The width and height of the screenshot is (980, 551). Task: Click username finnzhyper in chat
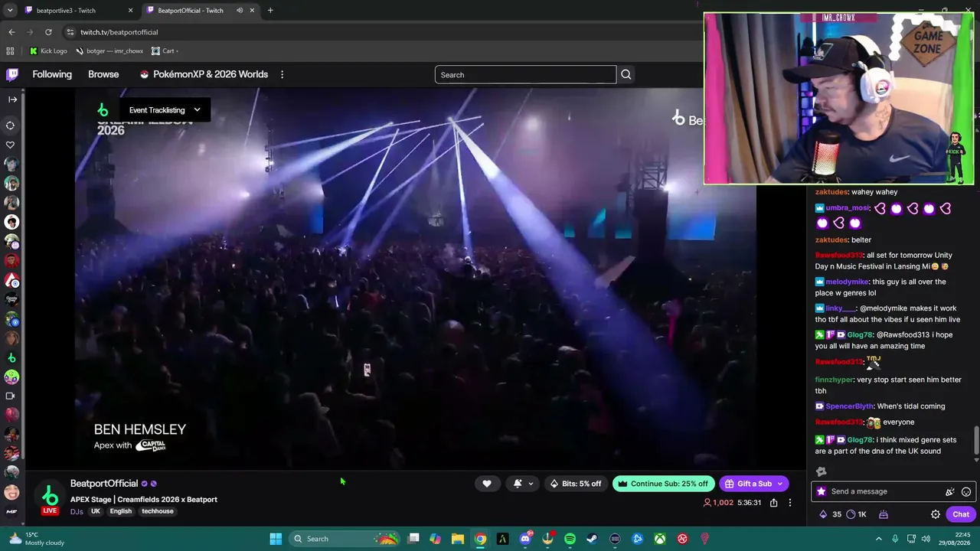click(x=834, y=380)
